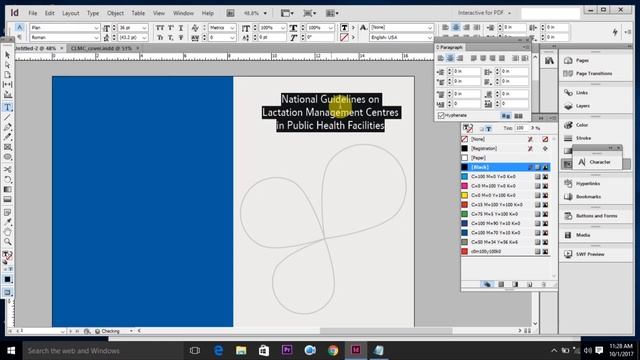
Task: Open Microsoft Edge from taskbar
Action: coord(218,351)
